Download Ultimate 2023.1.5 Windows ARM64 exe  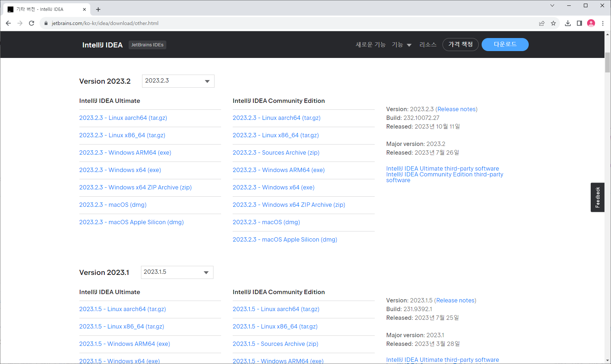point(125,344)
